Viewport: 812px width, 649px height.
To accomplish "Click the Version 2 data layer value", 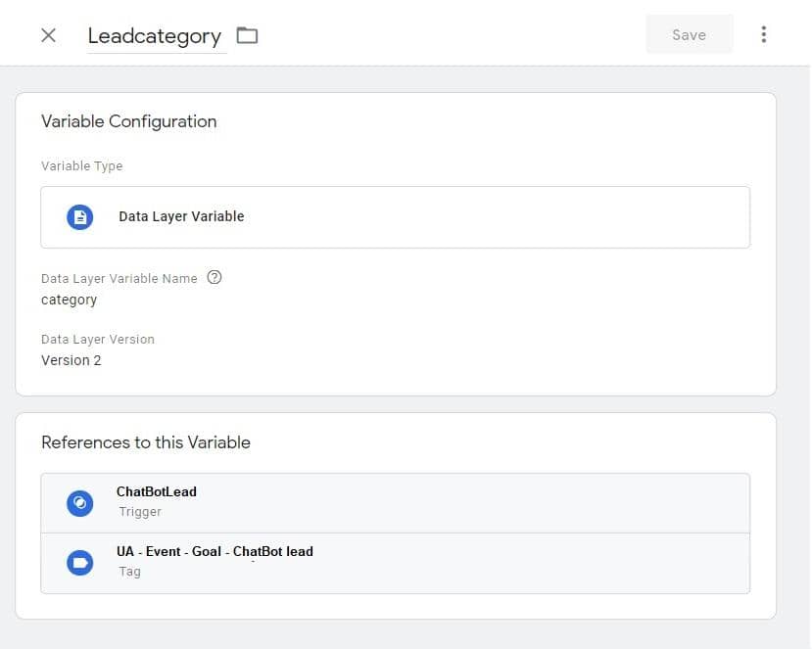I will coord(71,360).
